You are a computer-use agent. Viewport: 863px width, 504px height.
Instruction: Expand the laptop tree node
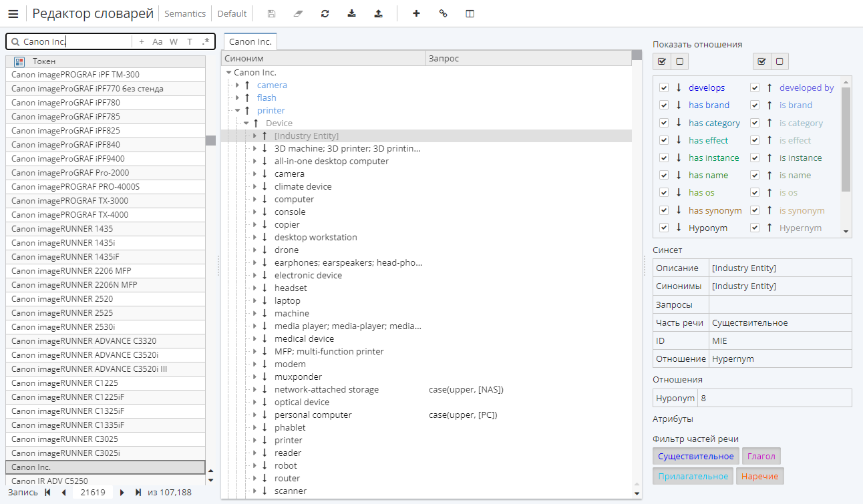[x=254, y=300]
